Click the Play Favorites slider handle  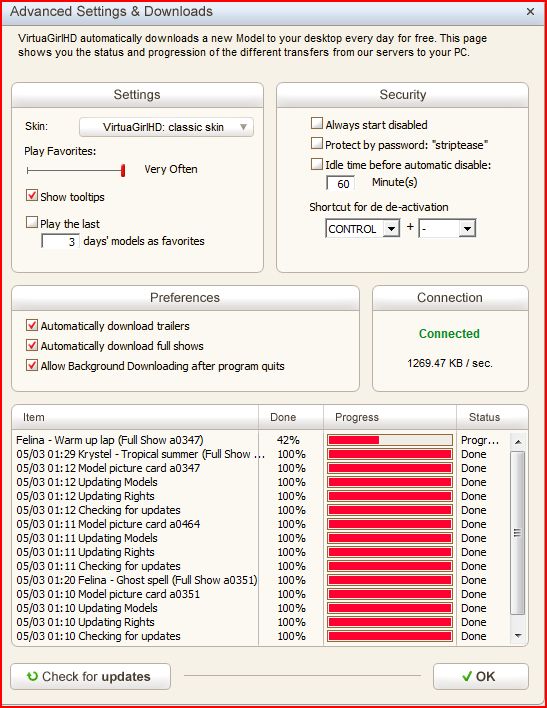pos(123,170)
